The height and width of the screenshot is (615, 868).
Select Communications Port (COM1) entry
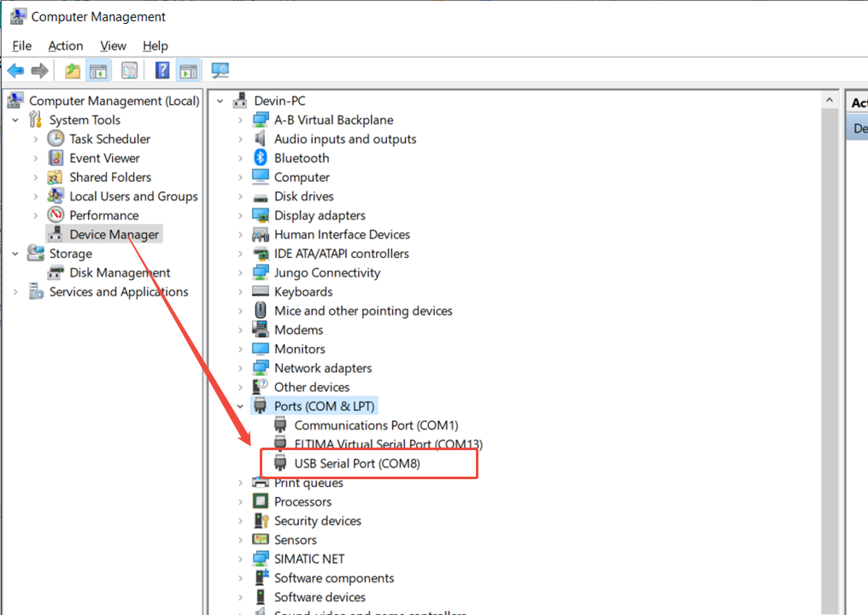click(376, 425)
